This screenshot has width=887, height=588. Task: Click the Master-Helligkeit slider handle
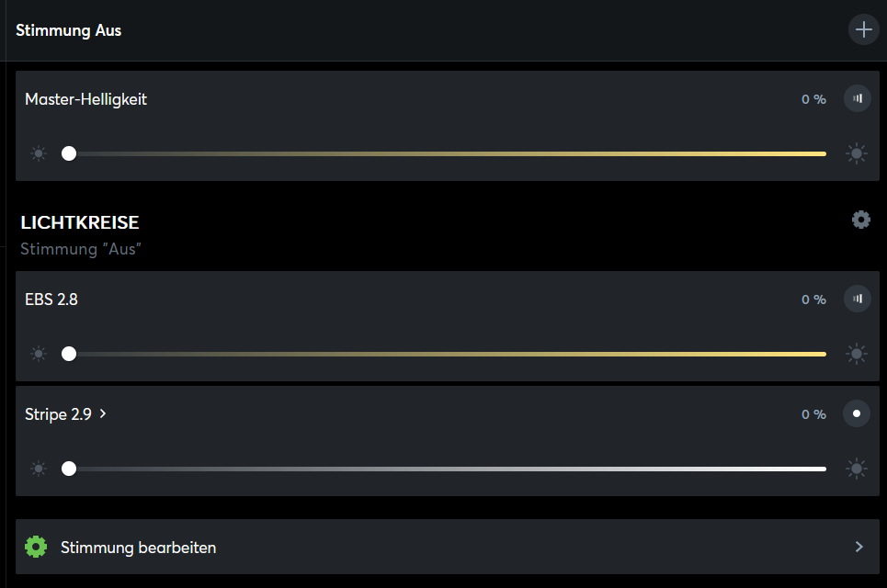click(x=69, y=153)
